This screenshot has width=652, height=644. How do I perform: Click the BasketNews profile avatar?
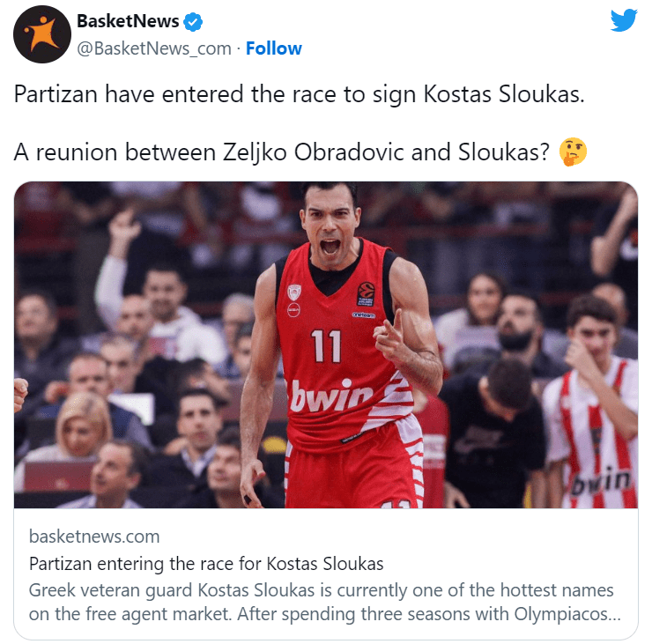(x=42, y=34)
